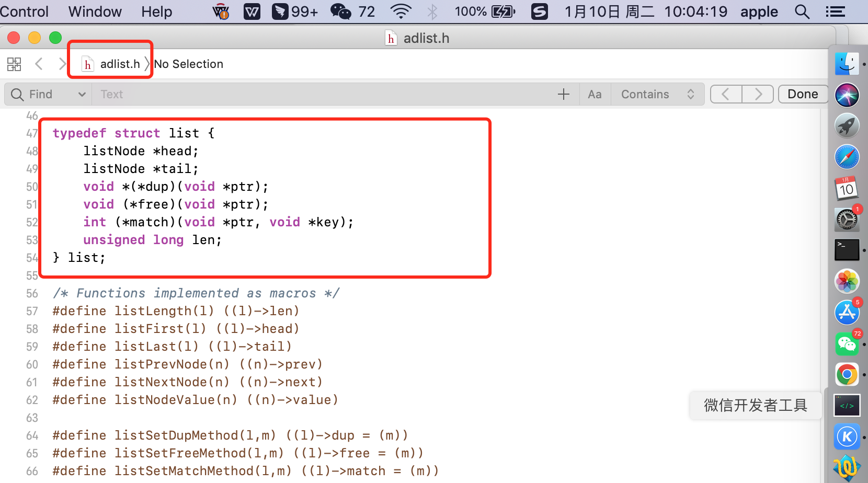Jump to previous search result

[726, 94]
